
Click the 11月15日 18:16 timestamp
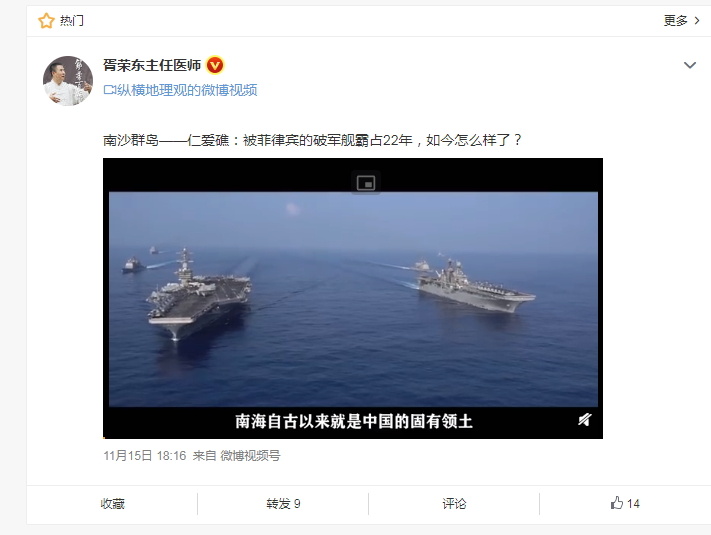(x=145, y=456)
